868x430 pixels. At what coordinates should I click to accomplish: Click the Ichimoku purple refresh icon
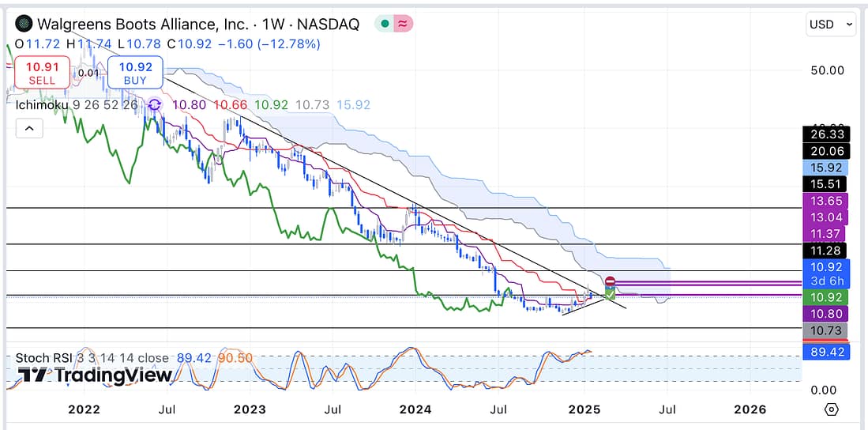click(155, 104)
